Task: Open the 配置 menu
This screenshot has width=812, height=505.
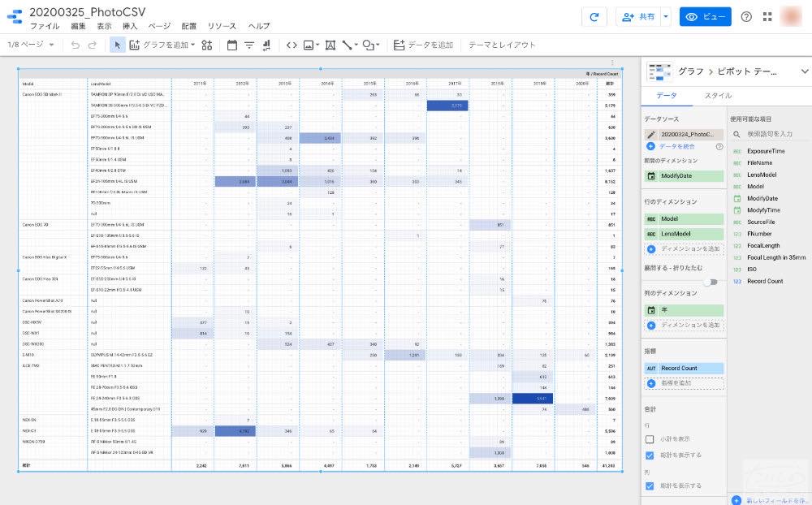Action: 189,26
